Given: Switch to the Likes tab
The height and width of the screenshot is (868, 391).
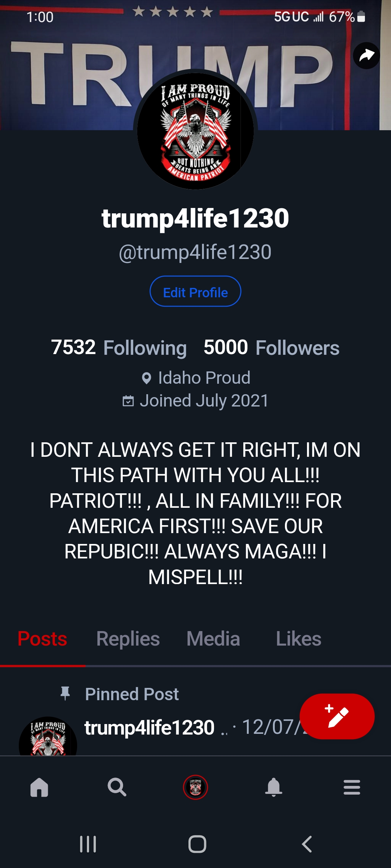Looking at the screenshot, I should coord(298,639).
